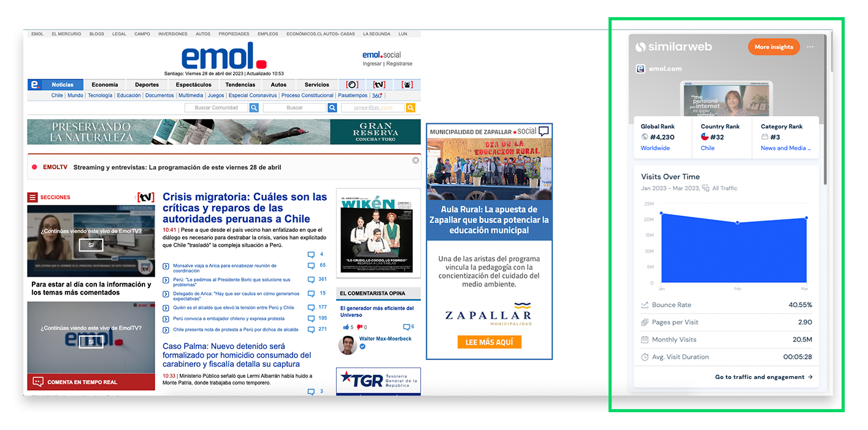
Task: Click Go to traffic and engagement
Action: 764,377
